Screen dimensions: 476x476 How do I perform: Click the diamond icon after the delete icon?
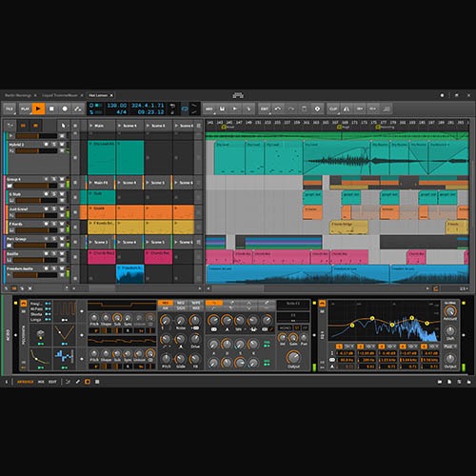point(317,109)
